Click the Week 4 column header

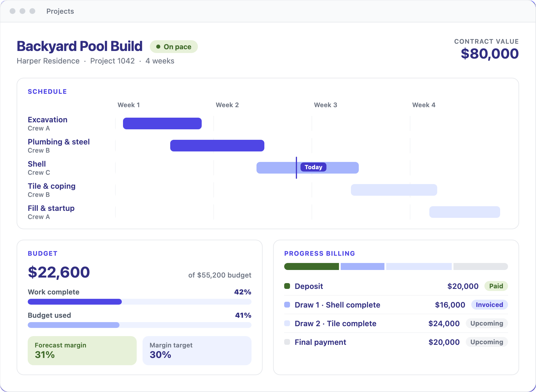point(423,105)
